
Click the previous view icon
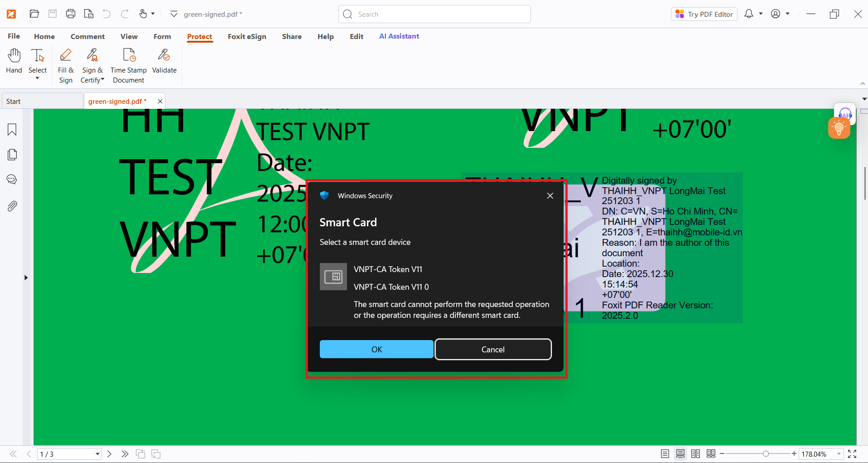(x=141, y=454)
